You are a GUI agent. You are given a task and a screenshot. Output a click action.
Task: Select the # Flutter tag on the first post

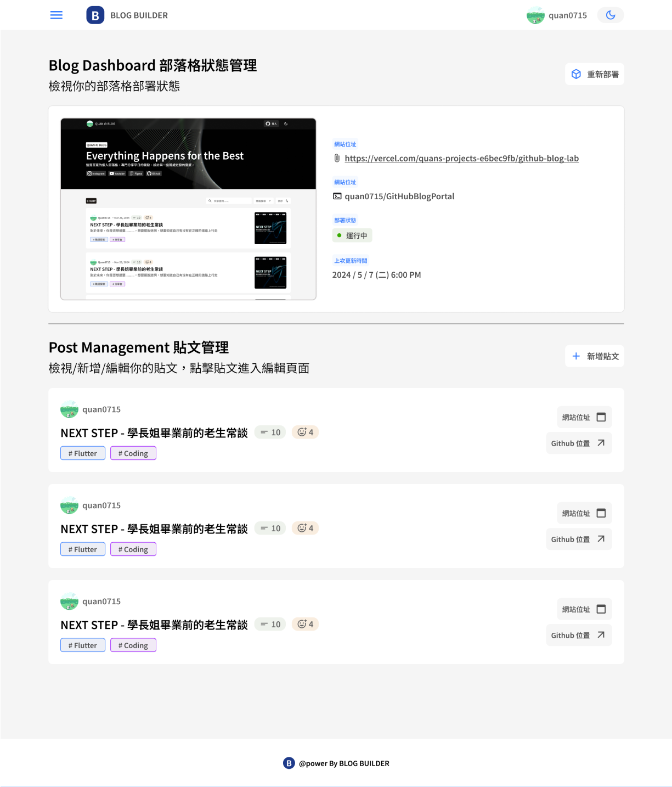coord(82,453)
